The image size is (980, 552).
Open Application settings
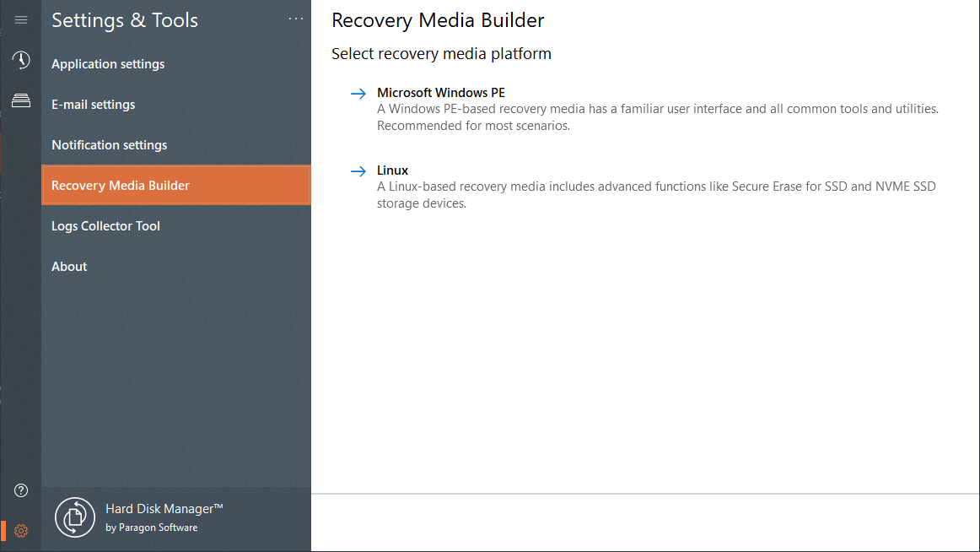[108, 64]
